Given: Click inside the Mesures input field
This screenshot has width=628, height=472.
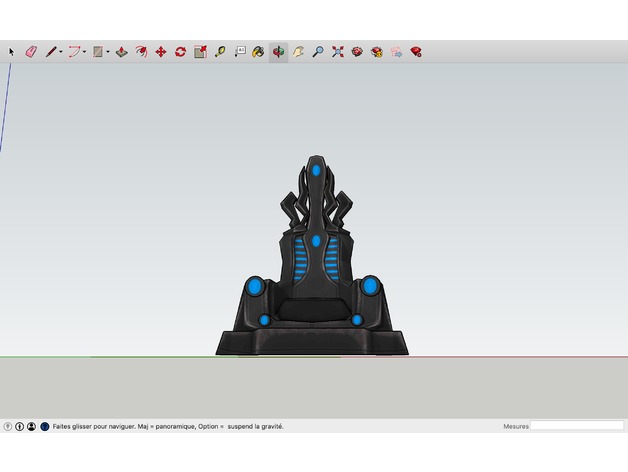Looking at the screenshot, I should (x=577, y=426).
